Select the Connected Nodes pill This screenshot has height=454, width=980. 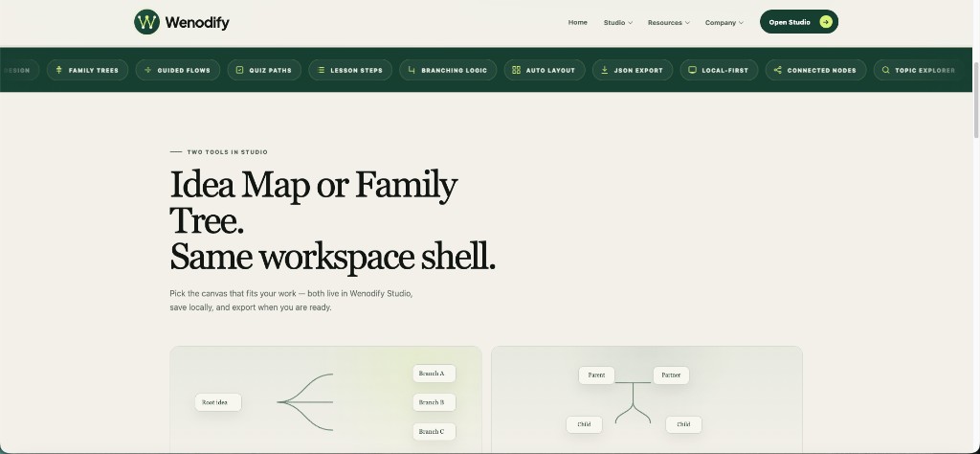[815, 70]
